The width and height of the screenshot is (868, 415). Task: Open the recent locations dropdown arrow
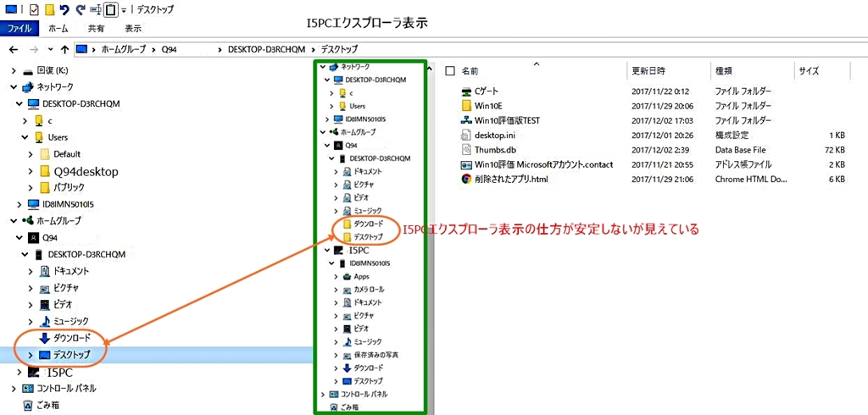click(50, 49)
